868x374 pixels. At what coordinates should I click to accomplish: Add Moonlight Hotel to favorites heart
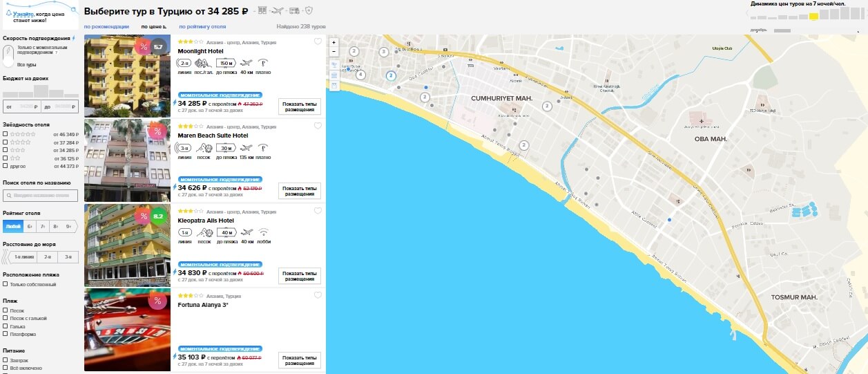coord(318,41)
